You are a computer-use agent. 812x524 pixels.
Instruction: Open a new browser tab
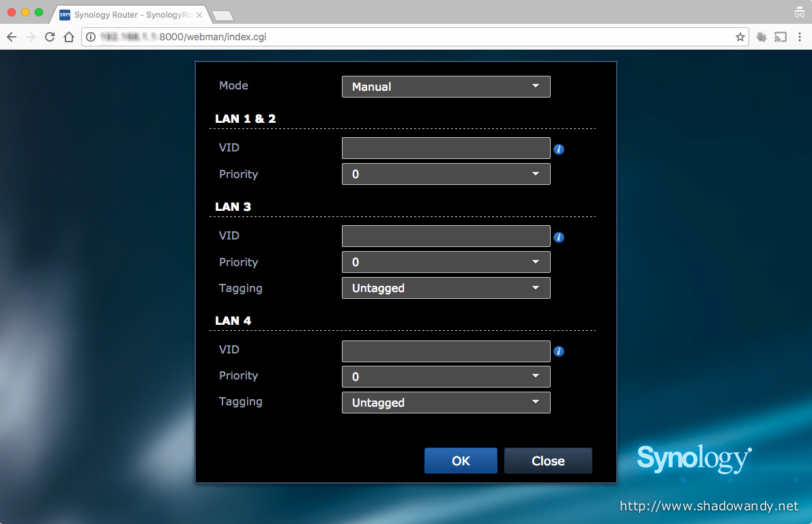pyautogui.click(x=222, y=15)
